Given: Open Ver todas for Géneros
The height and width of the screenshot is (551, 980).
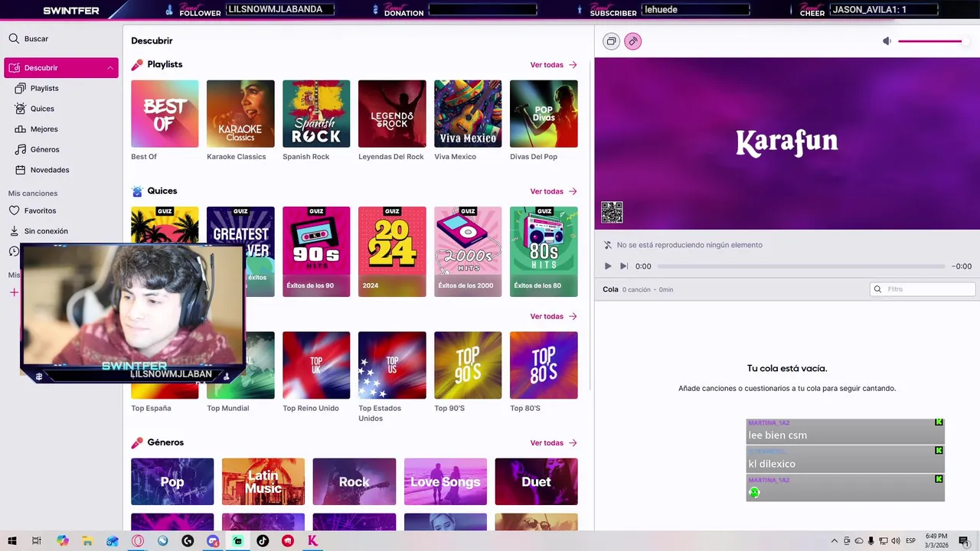Looking at the screenshot, I should 554,443.
